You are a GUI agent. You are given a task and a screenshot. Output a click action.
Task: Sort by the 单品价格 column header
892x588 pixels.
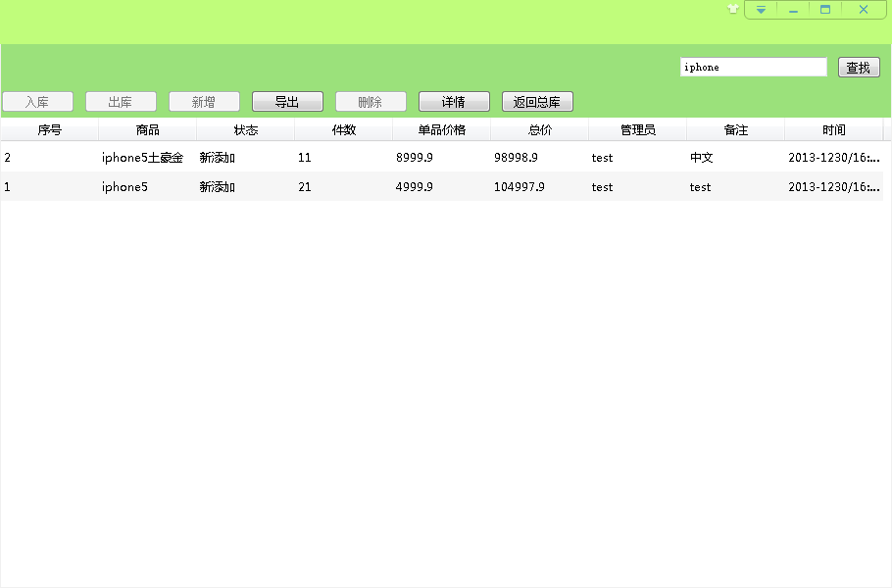click(442, 130)
